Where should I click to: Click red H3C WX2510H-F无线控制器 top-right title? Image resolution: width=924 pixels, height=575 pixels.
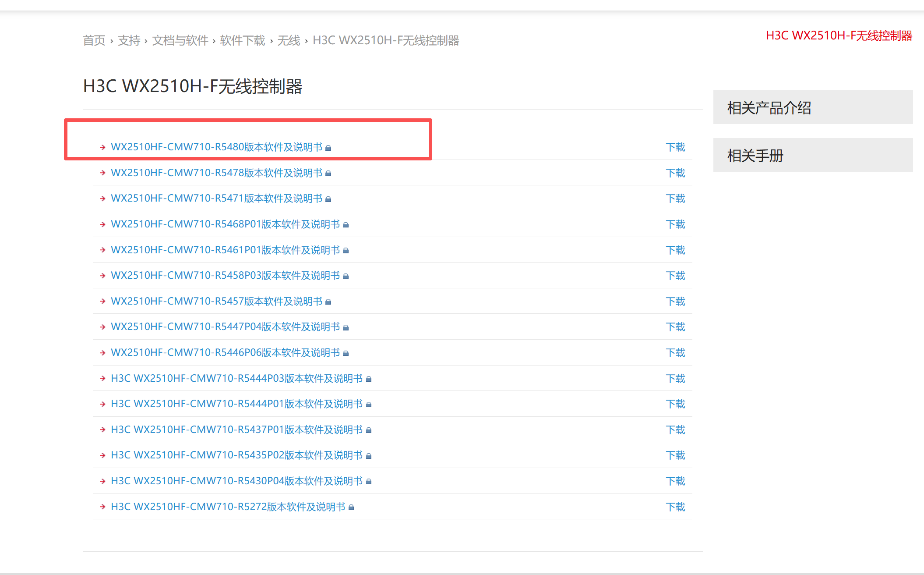tap(839, 35)
